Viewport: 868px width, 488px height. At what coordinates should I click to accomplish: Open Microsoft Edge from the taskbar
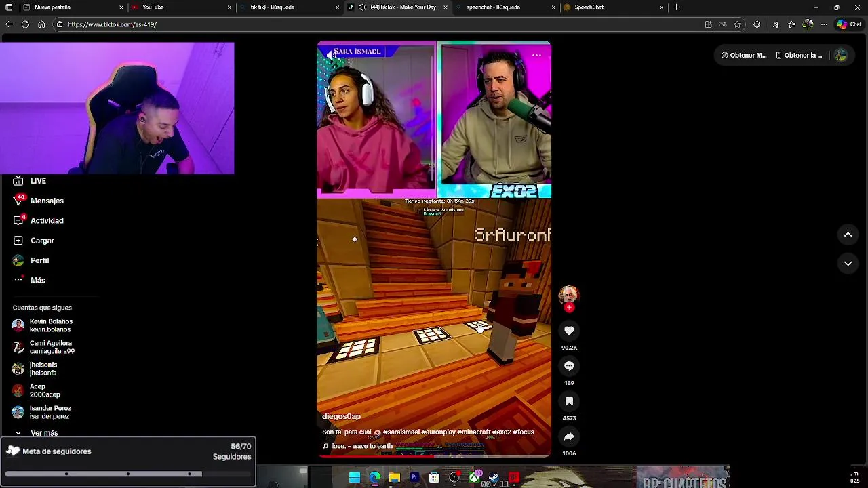tap(374, 478)
